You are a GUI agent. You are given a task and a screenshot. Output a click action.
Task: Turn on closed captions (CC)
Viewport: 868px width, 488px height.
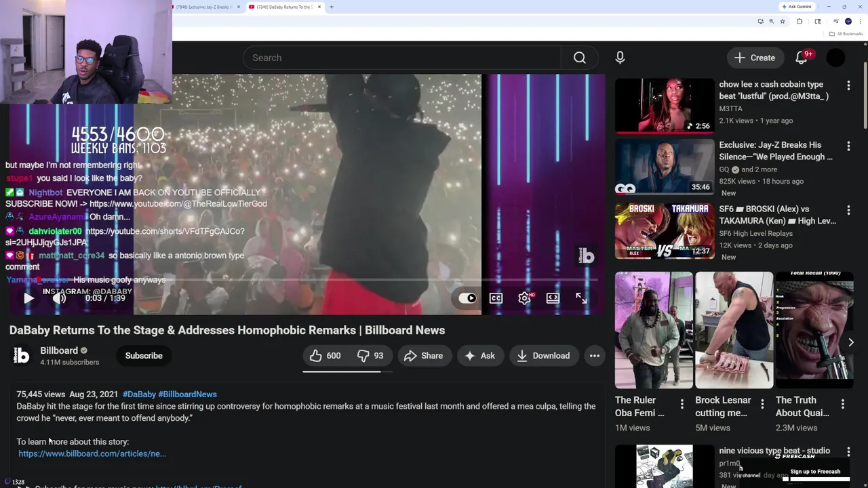point(496,298)
